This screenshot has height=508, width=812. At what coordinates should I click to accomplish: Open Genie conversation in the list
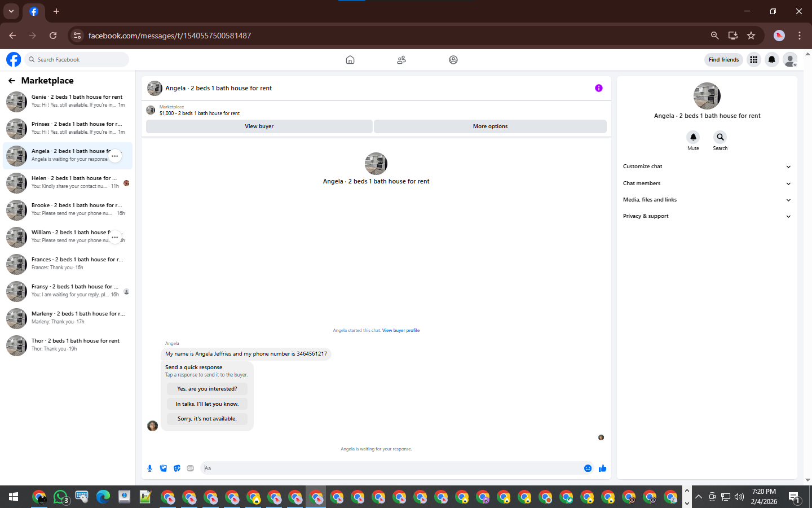(x=68, y=102)
